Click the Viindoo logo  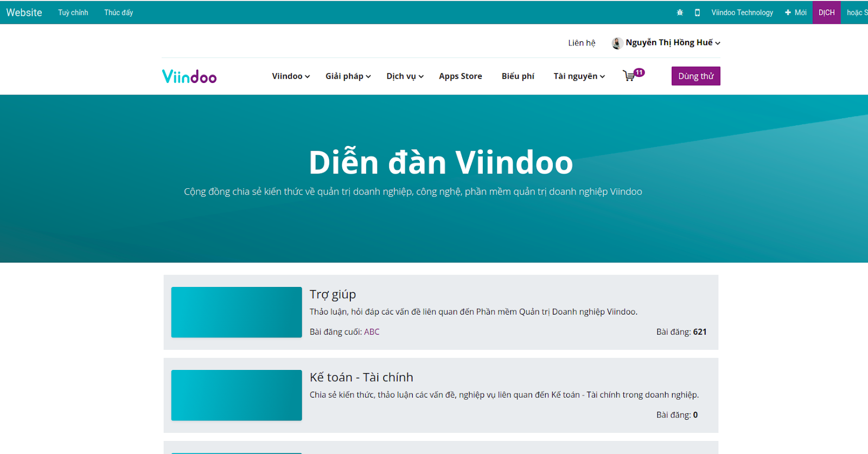point(189,76)
